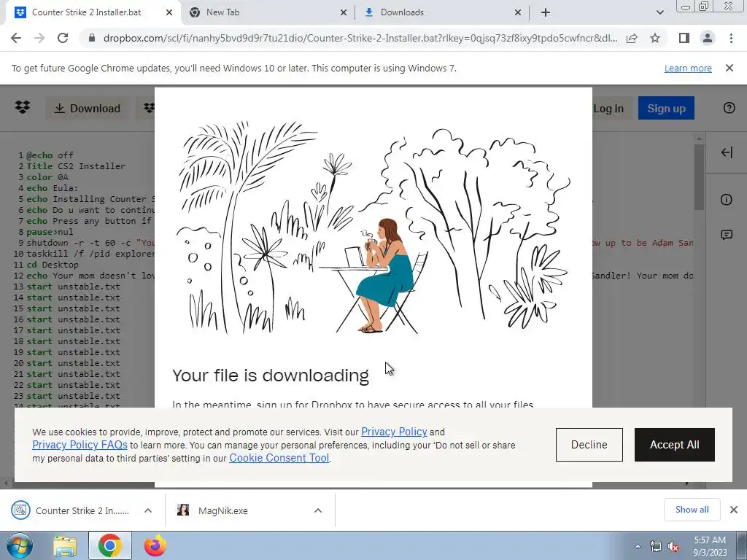
Task: Collapse the Dropbox right sidebar arrow
Action: (x=727, y=152)
